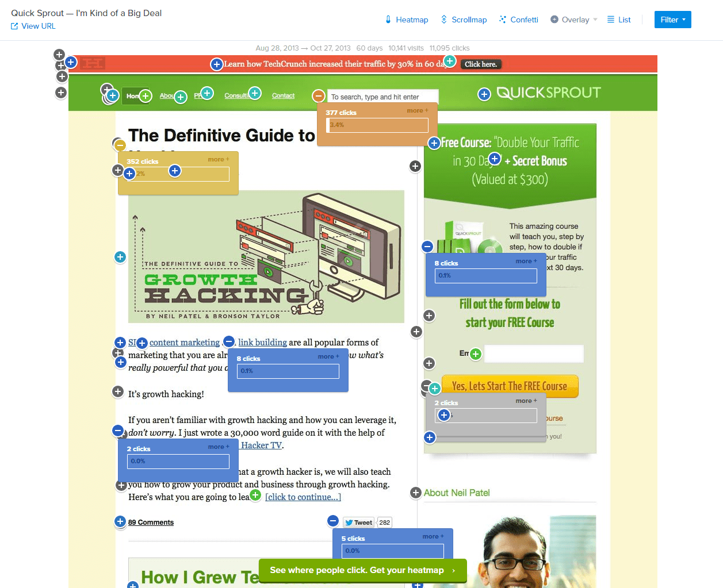Expand blue plus marker beside Secret Bonus text

495,159
